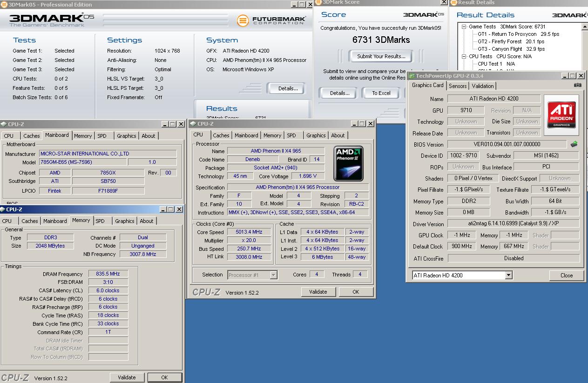Select the Graphics Card tab in GPU-Z
Screen dimensions: 588x383
tap(428, 85)
